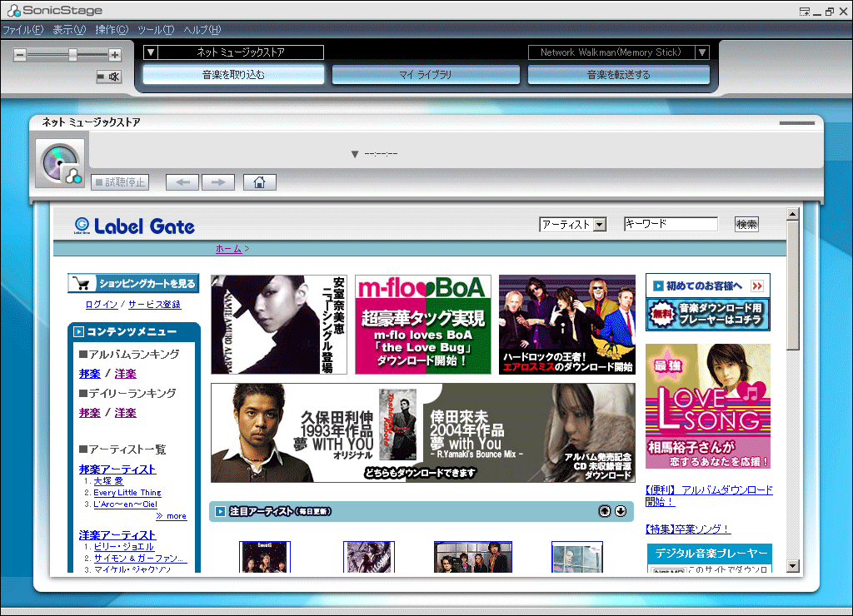Open the 安室奈美恵 new single banner

click(x=279, y=325)
